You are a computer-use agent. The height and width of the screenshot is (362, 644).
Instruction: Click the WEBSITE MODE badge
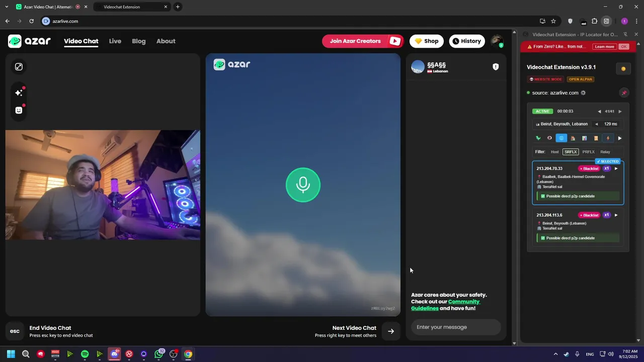[x=546, y=79]
